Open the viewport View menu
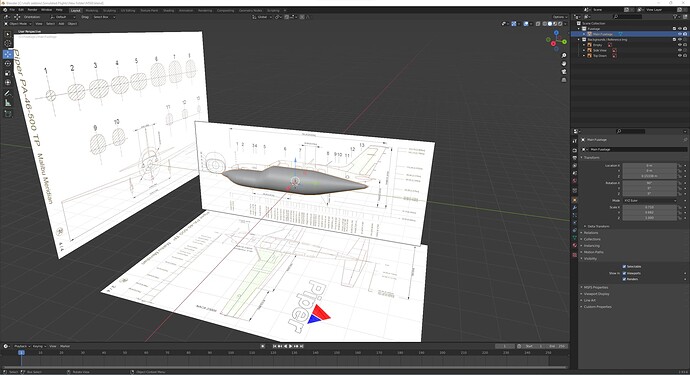Image resolution: width=690 pixels, height=375 pixels. coord(39,24)
